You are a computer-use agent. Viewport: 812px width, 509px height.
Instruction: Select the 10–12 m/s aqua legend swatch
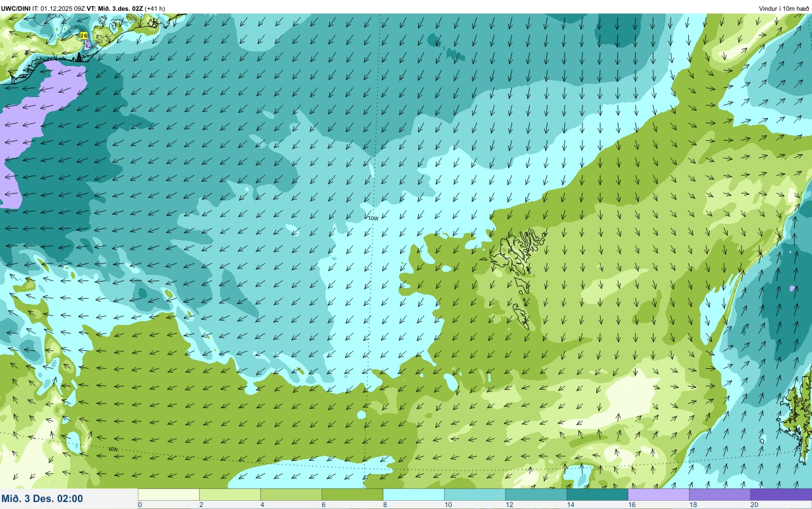coord(475,494)
